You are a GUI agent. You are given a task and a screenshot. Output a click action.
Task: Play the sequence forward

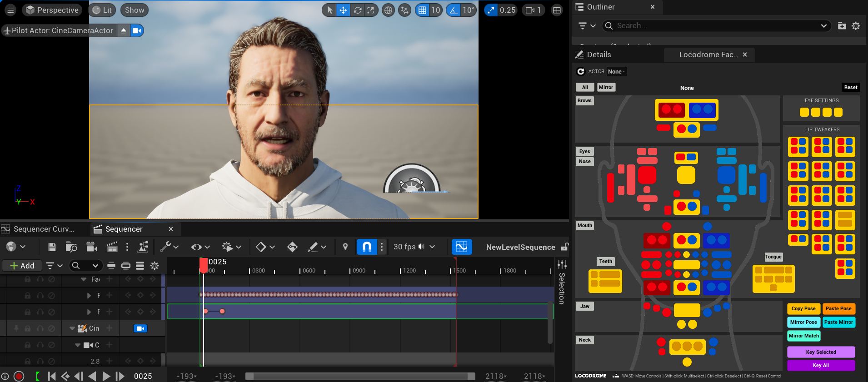106,376
